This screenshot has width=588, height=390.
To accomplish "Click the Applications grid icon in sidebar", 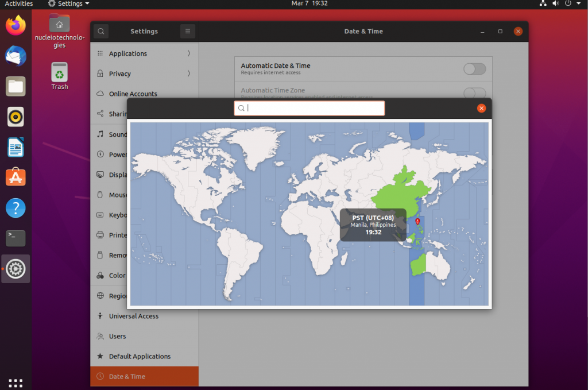I will click(x=100, y=53).
